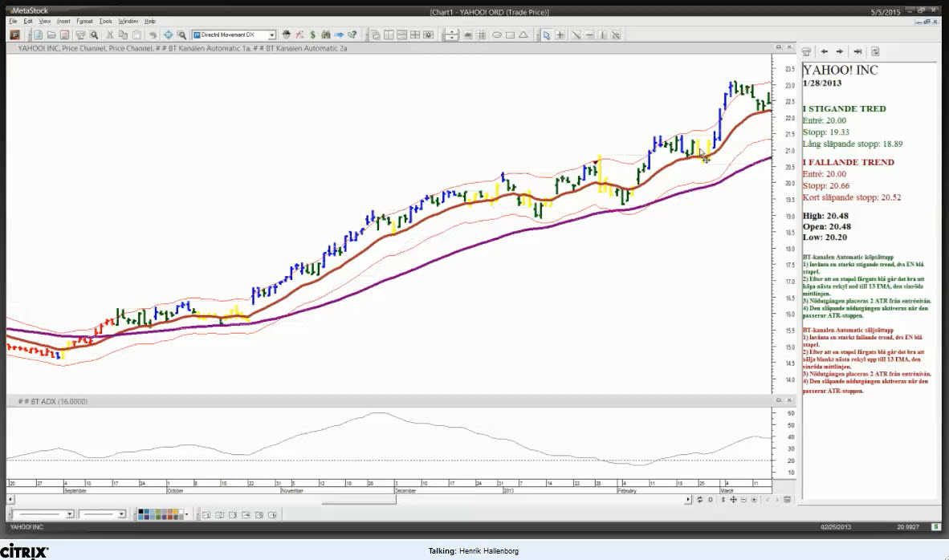
Task: Open the View menu
Action: 45,21
